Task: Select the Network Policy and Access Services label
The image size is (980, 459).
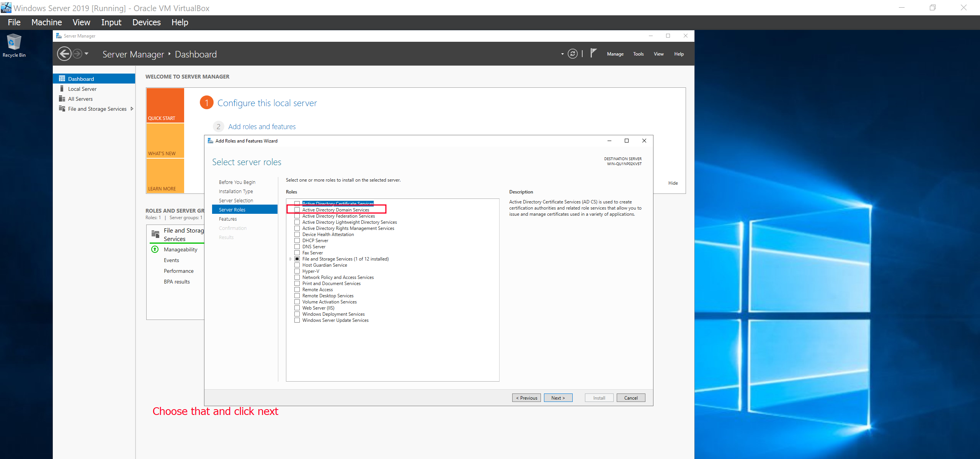Action: click(x=338, y=277)
